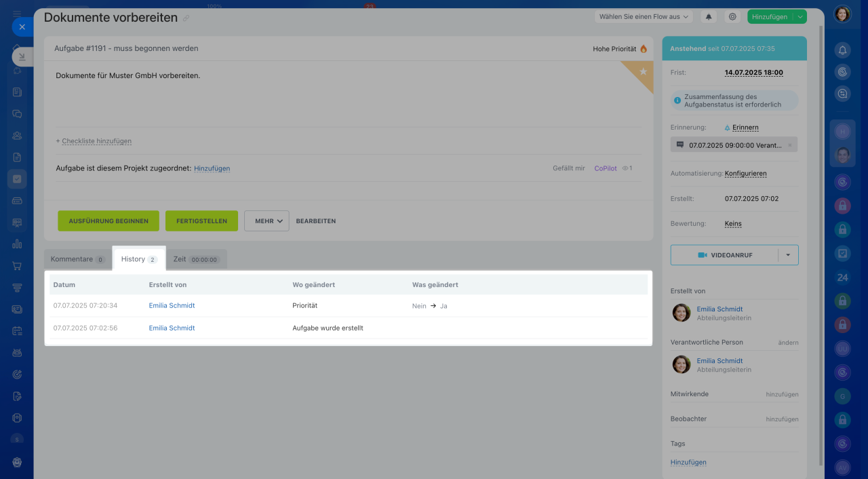Click hinzufügen next to Mitwirkende

pos(782,394)
